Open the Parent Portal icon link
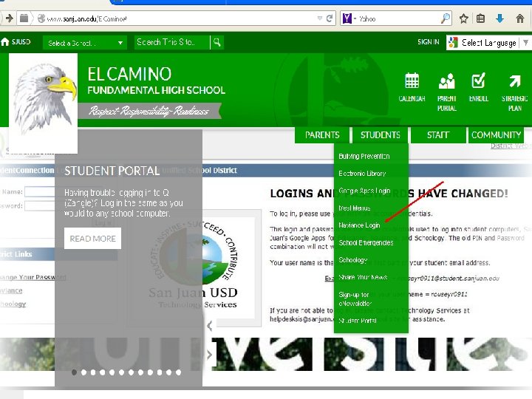Screen dimensions: 532x399 (446, 92)
